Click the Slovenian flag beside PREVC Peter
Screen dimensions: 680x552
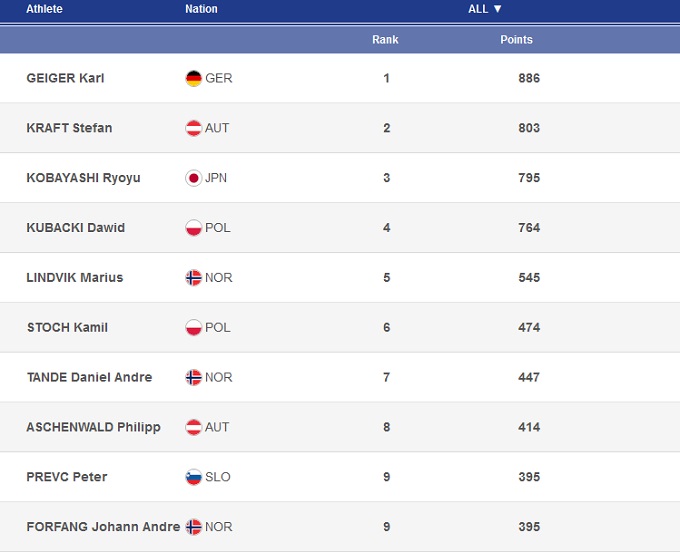194,478
